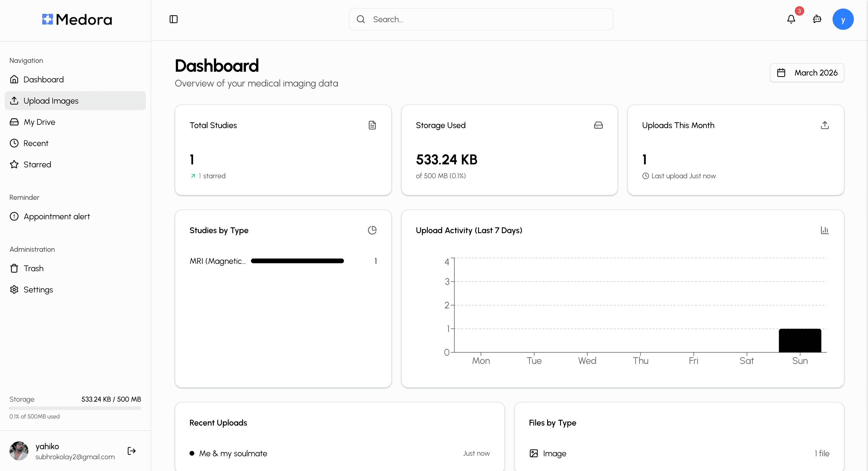Open the Trash page
Image resolution: width=868 pixels, height=471 pixels.
33,268
